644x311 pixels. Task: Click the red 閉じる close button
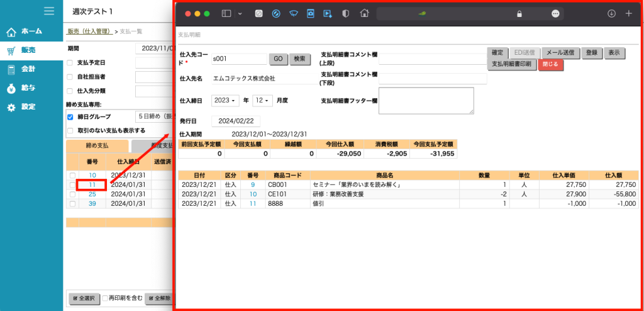coord(550,65)
